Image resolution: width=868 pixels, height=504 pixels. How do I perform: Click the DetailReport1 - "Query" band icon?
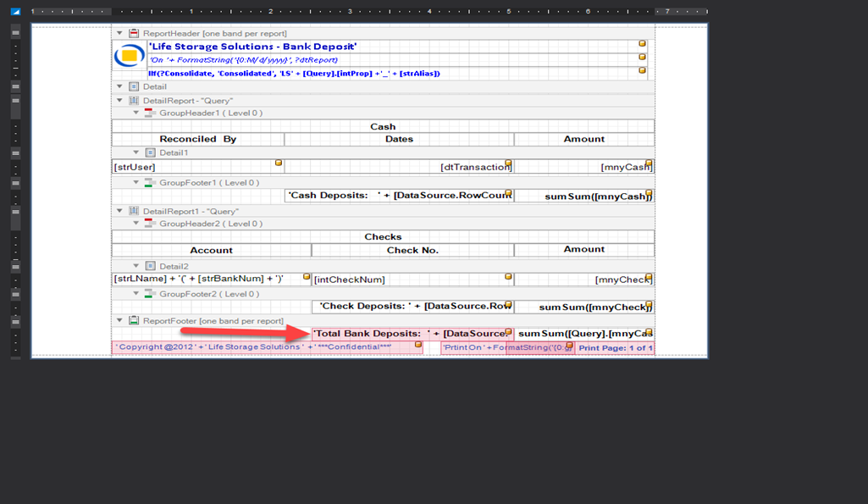(x=134, y=211)
